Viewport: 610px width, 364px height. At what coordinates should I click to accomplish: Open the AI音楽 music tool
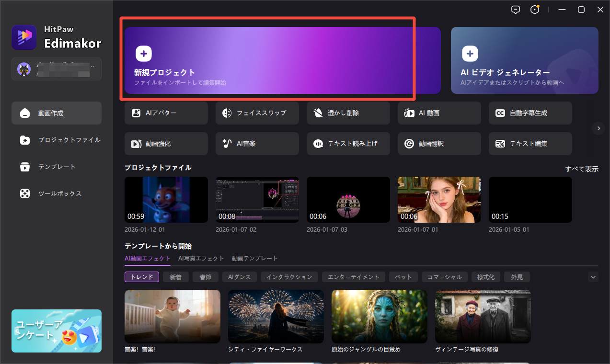click(257, 143)
